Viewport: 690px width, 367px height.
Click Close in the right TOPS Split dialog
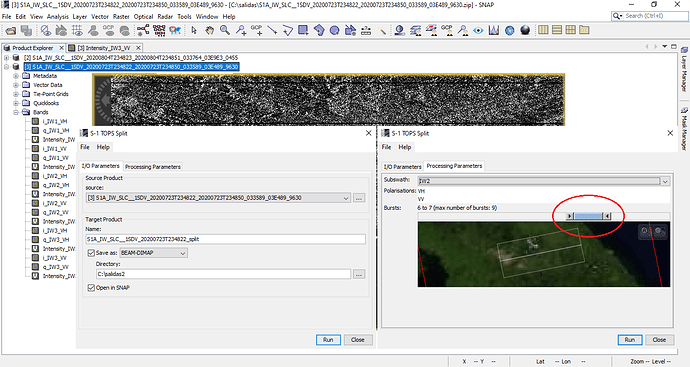click(x=659, y=340)
